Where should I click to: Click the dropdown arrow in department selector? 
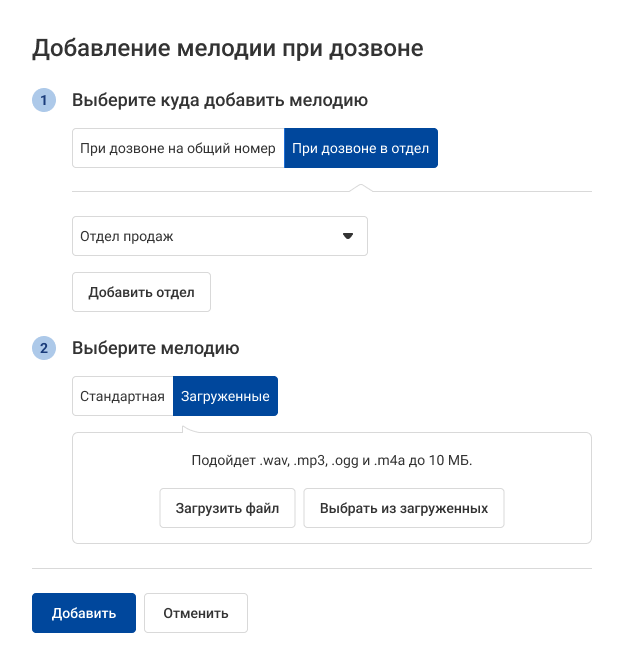348,236
